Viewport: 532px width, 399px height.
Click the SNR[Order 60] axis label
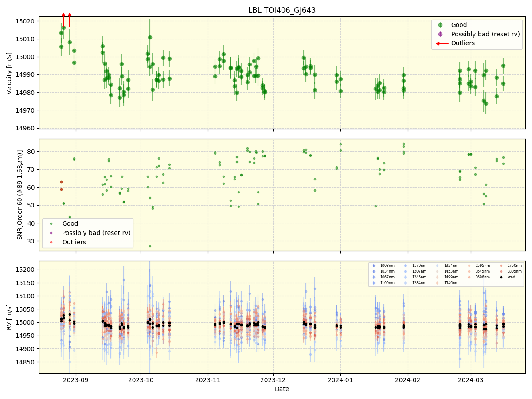[20, 195]
